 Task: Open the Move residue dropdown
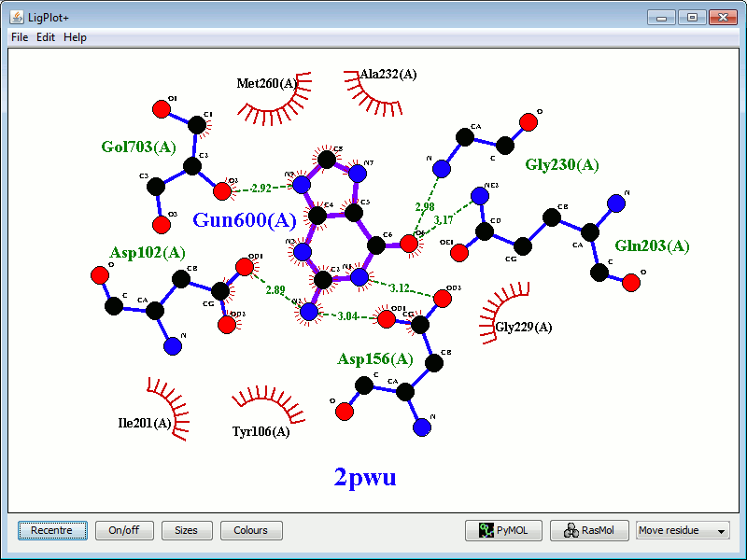pos(683,530)
